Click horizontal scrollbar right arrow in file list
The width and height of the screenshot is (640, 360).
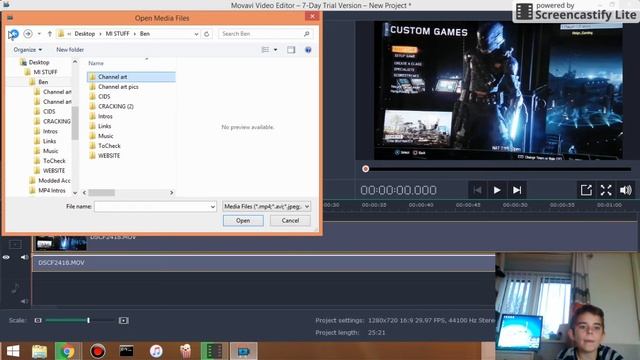click(x=171, y=193)
